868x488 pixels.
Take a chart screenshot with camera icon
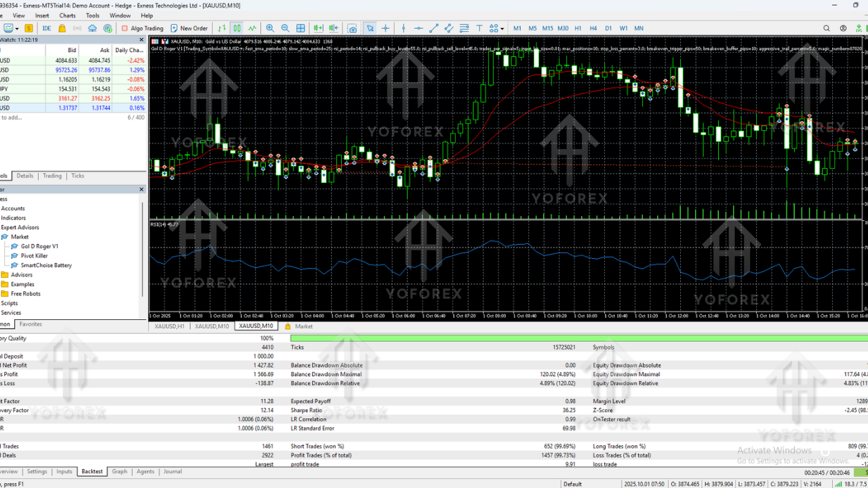pos(352,28)
